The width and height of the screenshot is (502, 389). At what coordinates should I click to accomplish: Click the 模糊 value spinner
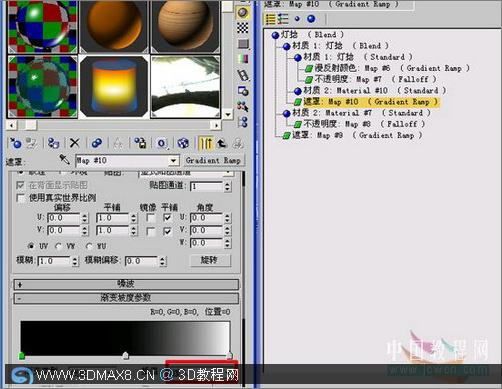75,261
